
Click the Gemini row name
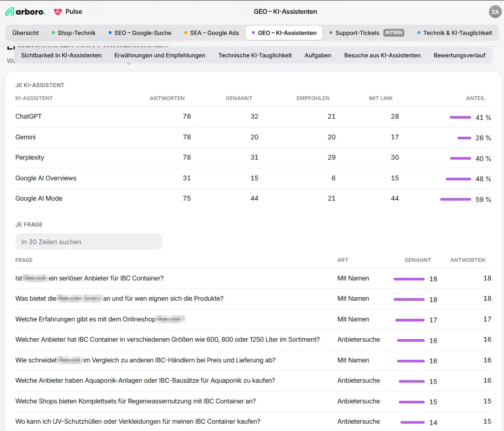coord(25,137)
